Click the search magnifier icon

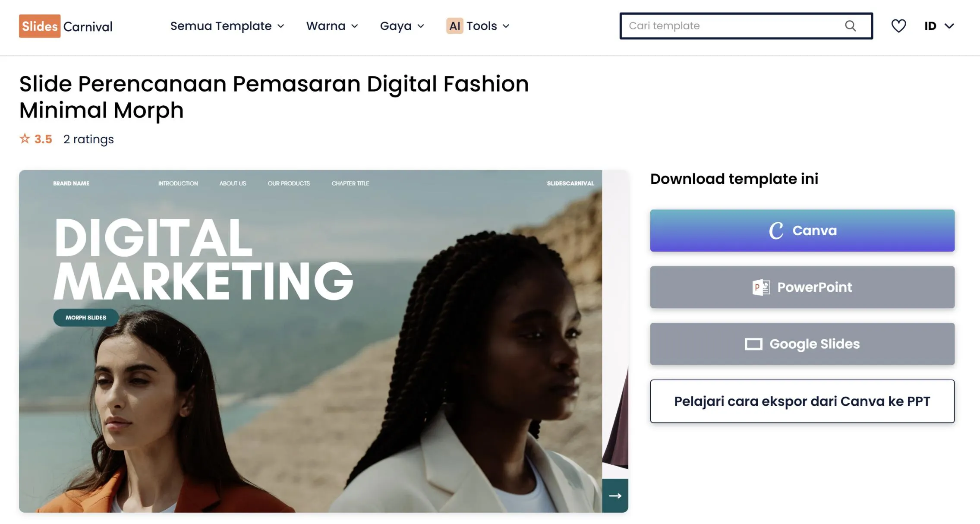coord(850,26)
